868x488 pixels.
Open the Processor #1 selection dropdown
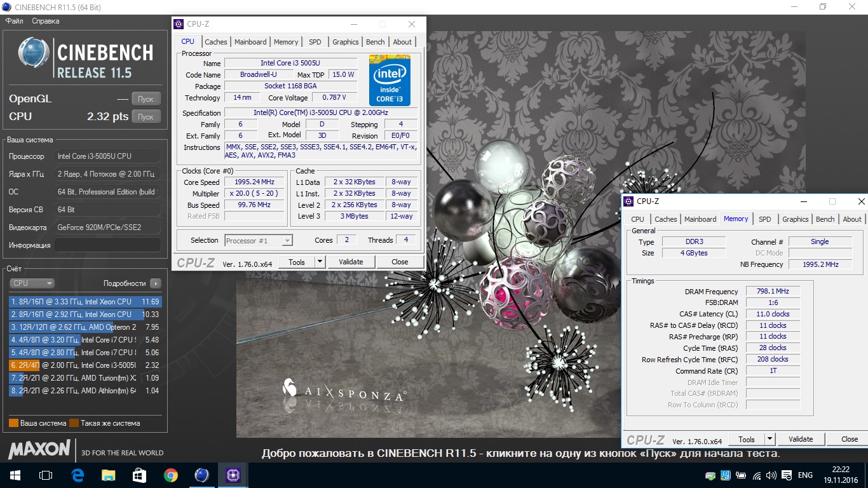pyautogui.click(x=259, y=241)
